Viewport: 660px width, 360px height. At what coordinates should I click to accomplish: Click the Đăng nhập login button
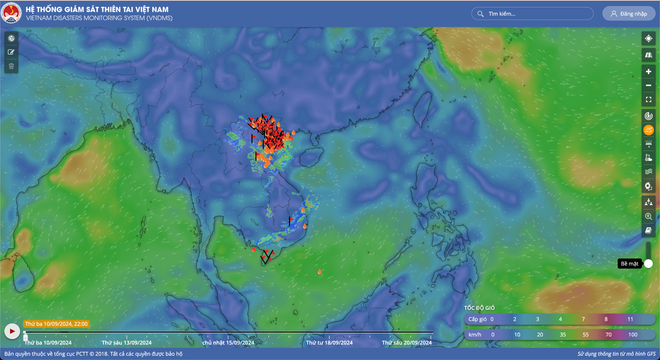tap(629, 13)
